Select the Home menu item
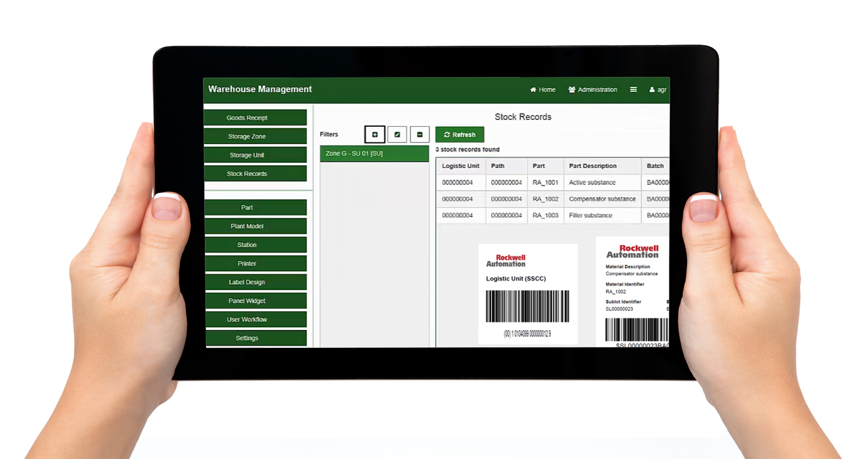 pos(543,90)
